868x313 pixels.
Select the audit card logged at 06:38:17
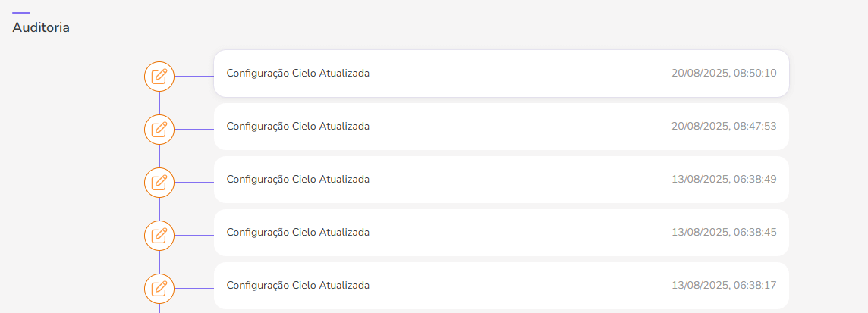pos(501,286)
